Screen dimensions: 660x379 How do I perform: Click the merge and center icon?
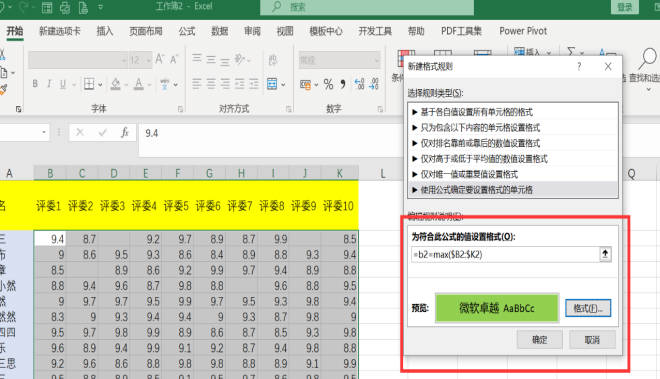coord(272,84)
